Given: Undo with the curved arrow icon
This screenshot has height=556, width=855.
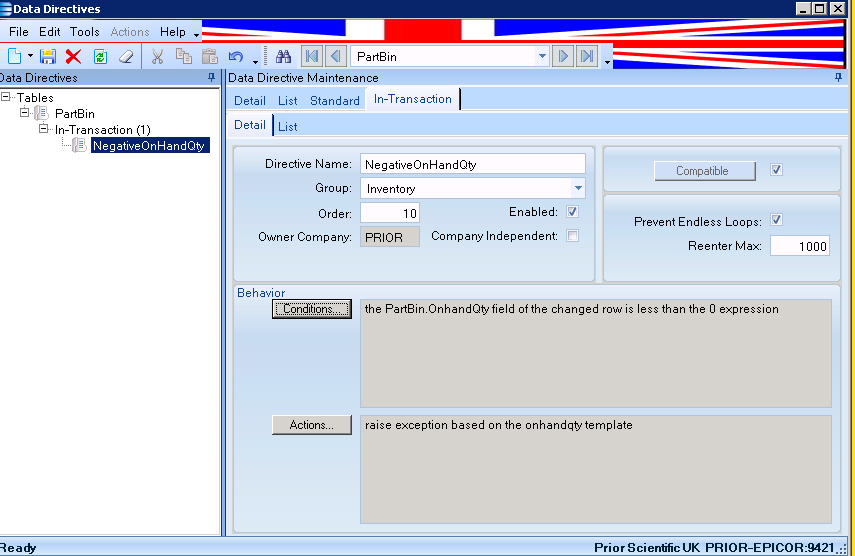Looking at the screenshot, I should click(236, 57).
